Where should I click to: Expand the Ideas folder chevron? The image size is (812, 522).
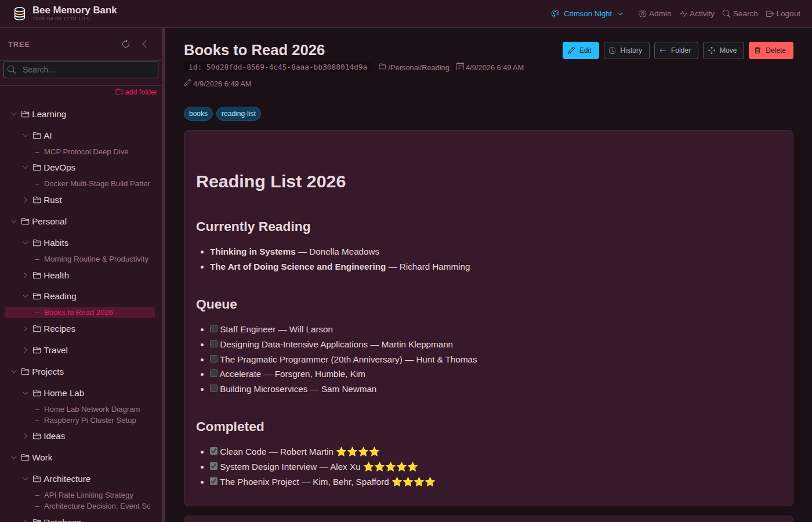pos(26,436)
